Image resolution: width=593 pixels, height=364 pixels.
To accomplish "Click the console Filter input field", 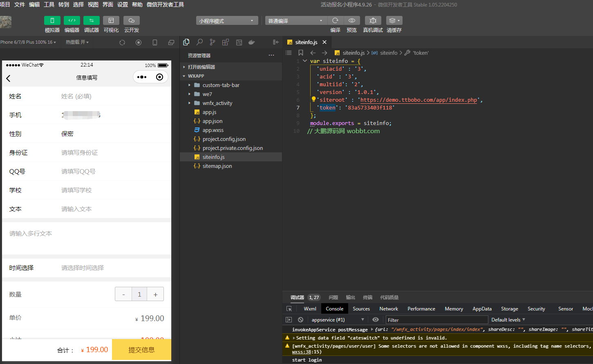I will [x=436, y=320].
